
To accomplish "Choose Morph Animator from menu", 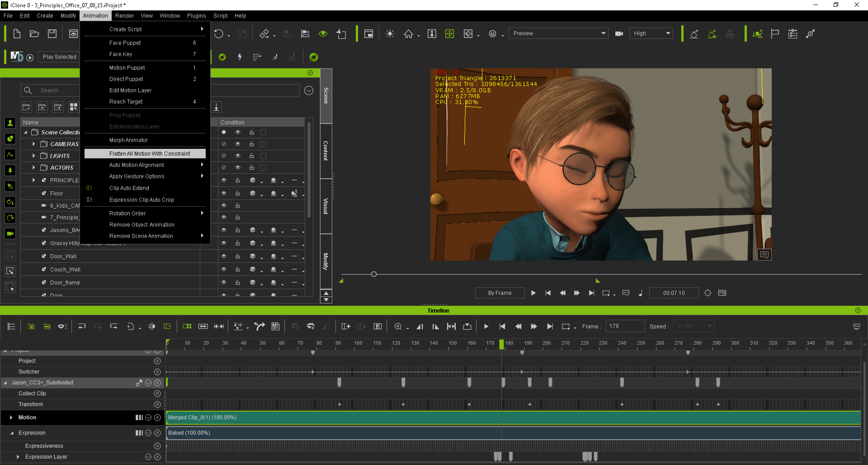I will [x=145, y=140].
